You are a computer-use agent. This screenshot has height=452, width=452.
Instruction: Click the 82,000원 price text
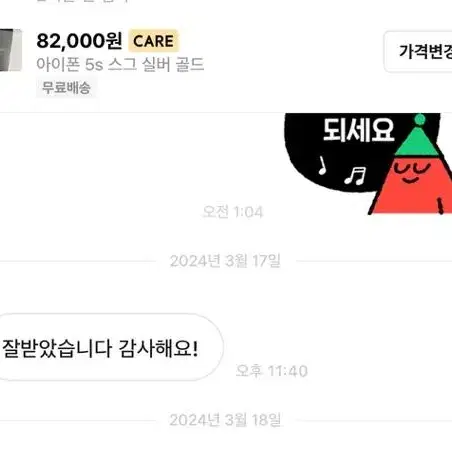point(79,41)
